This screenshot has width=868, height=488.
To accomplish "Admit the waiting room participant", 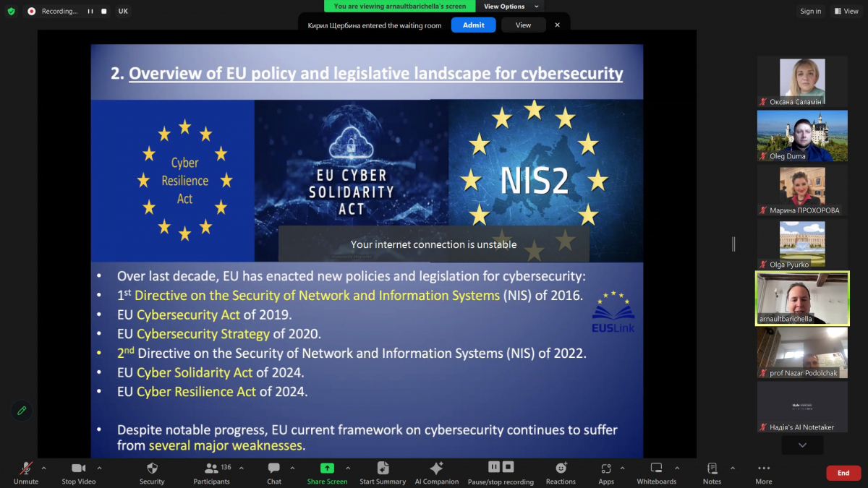I will tap(473, 25).
